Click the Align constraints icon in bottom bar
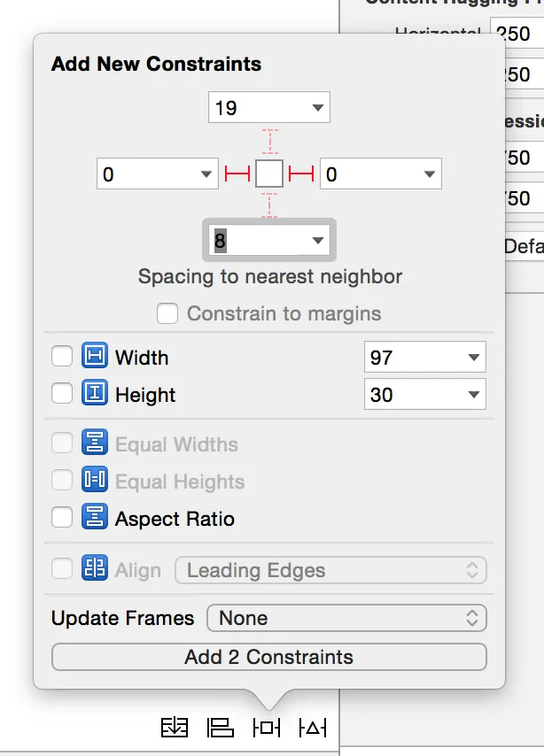 (x=221, y=728)
